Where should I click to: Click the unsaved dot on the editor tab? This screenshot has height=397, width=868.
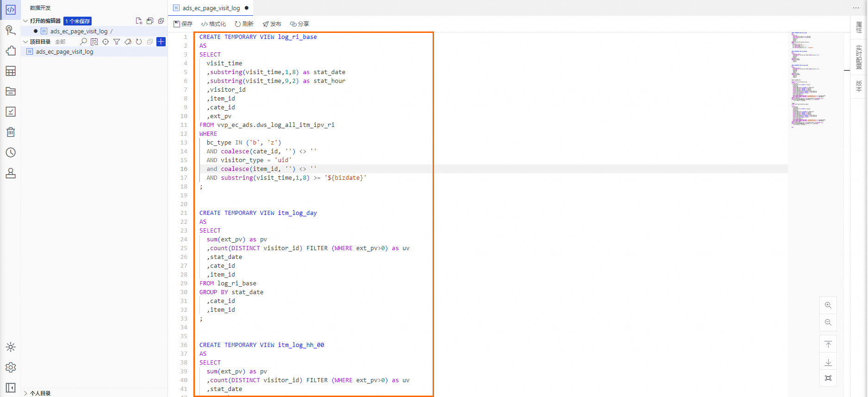(x=247, y=8)
